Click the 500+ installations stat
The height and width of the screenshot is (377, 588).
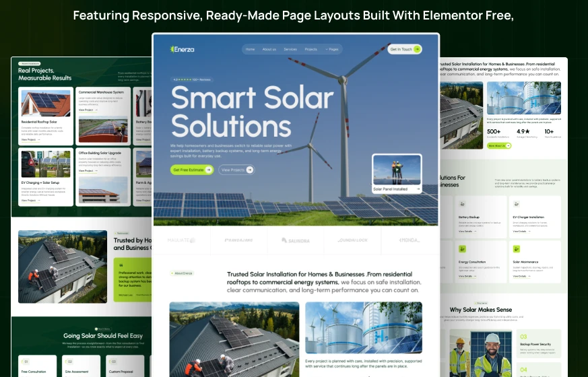pyautogui.click(x=498, y=133)
